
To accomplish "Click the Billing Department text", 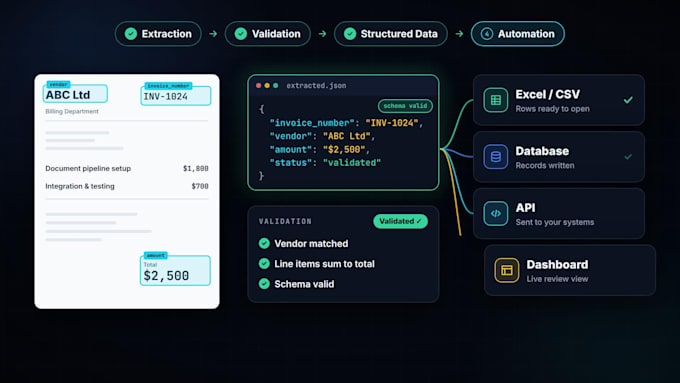I will 72,111.
